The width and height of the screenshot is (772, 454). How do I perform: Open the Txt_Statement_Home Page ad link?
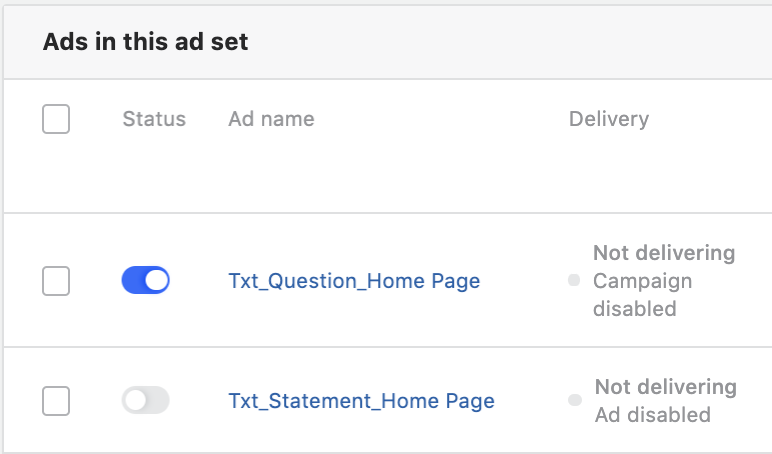click(x=361, y=401)
